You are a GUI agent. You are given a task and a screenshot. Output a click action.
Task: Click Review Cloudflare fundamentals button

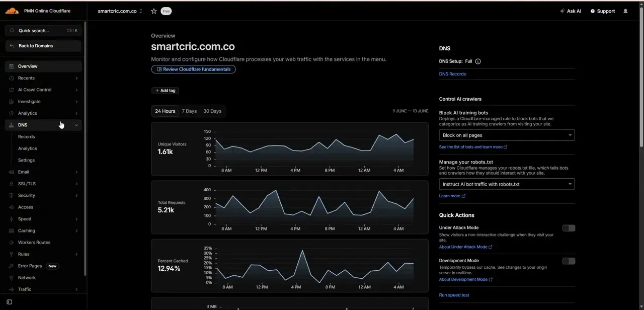193,69
